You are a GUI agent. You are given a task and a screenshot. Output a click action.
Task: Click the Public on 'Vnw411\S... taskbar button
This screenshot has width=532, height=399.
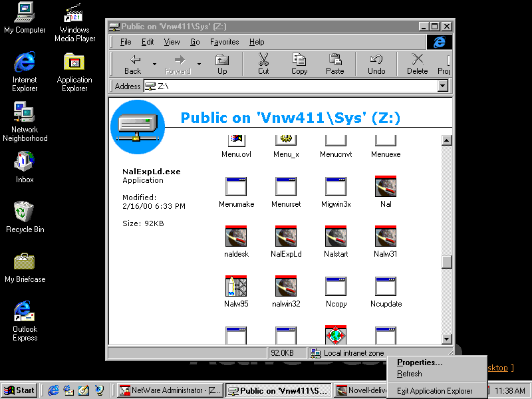(279, 390)
